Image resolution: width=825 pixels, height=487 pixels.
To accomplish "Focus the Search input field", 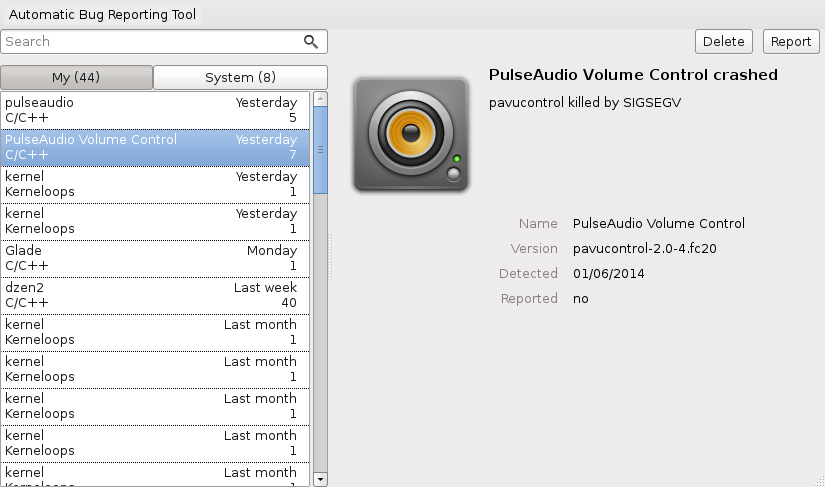I will coord(164,42).
